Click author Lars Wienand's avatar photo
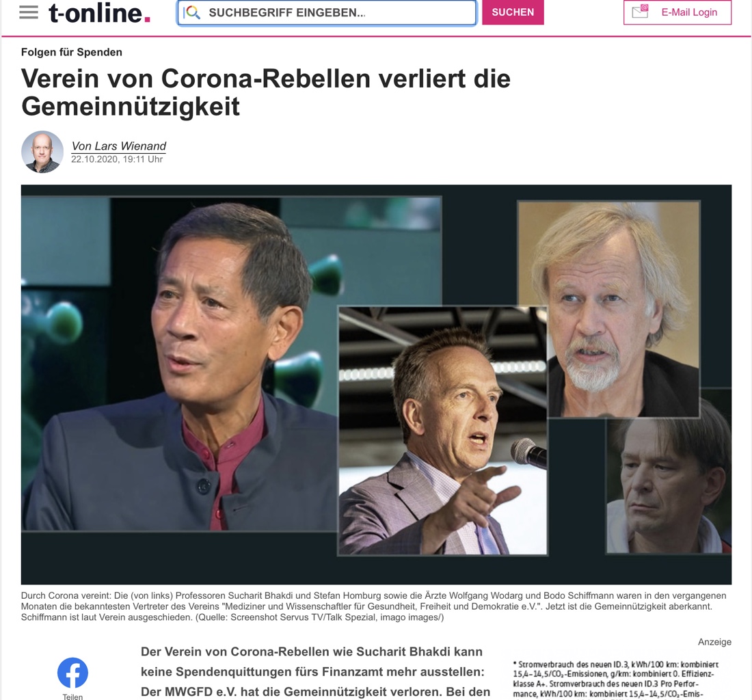The width and height of the screenshot is (752, 700). [42, 152]
